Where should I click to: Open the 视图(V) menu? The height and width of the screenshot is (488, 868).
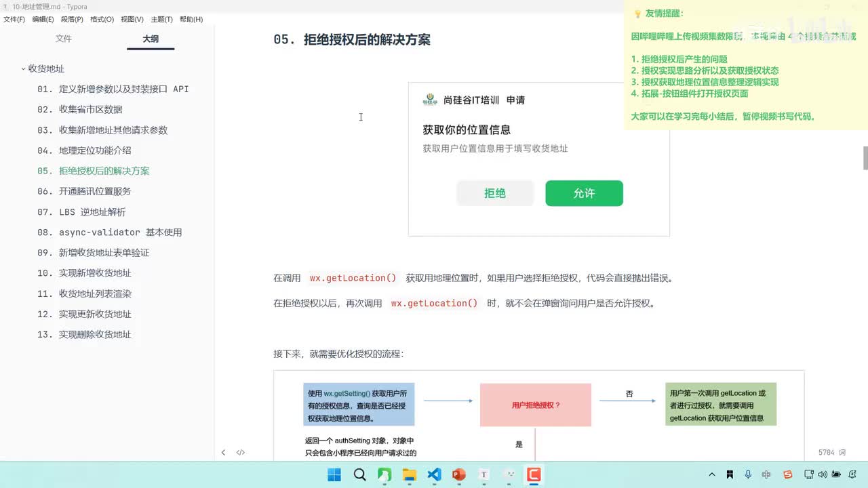click(132, 19)
